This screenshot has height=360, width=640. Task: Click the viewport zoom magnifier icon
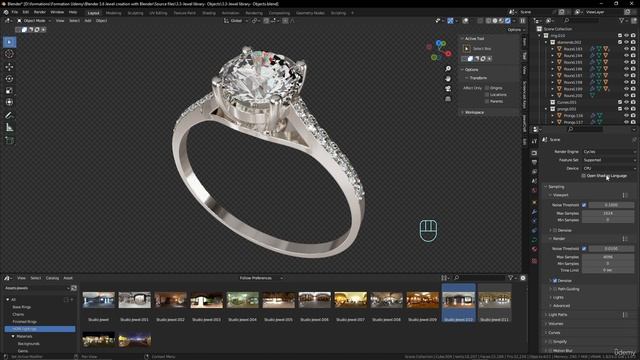(x=448, y=69)
